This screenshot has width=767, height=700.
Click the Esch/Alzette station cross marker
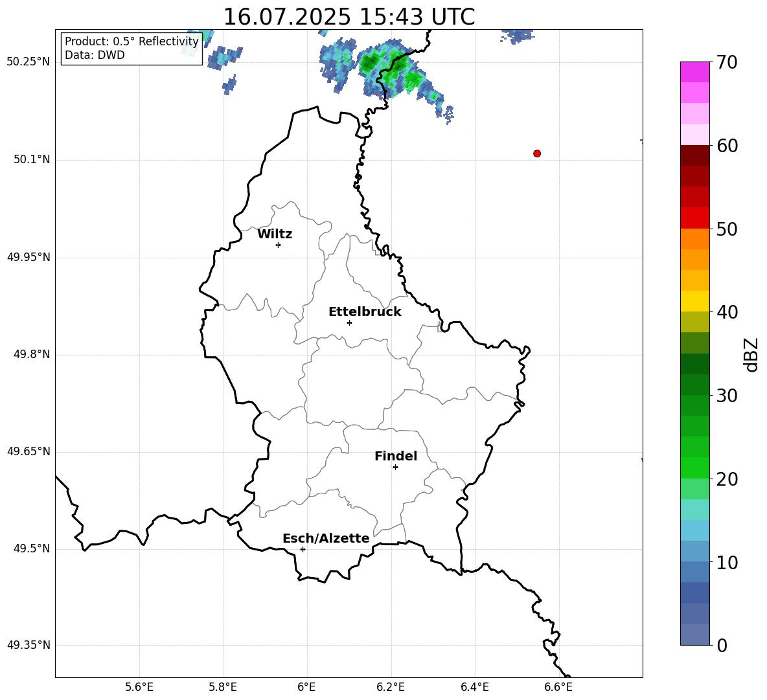[x=303, y=549]
